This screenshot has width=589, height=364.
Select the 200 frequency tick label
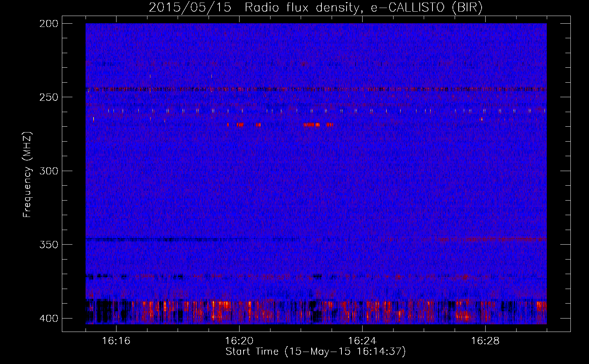(x=49, y=24)
